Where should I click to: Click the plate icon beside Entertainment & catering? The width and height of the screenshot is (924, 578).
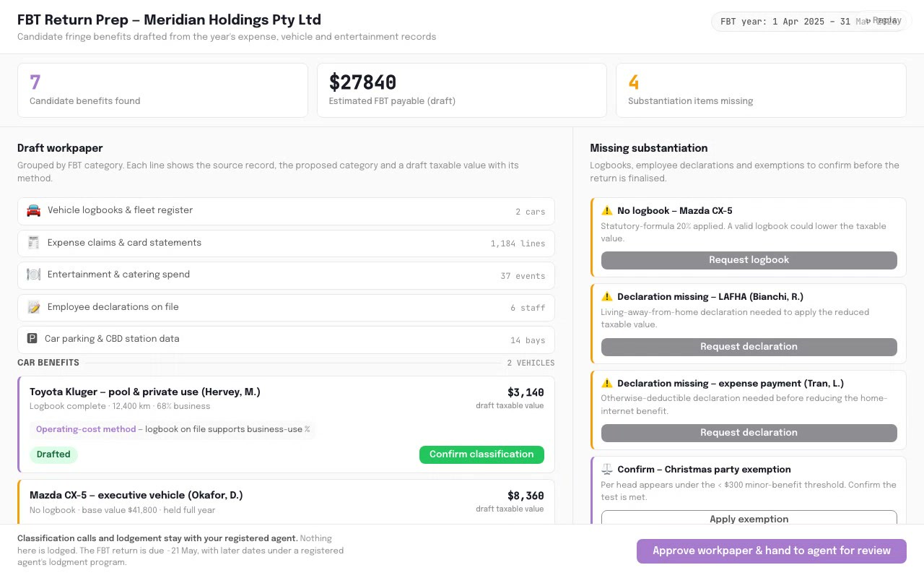click(33, 275)
